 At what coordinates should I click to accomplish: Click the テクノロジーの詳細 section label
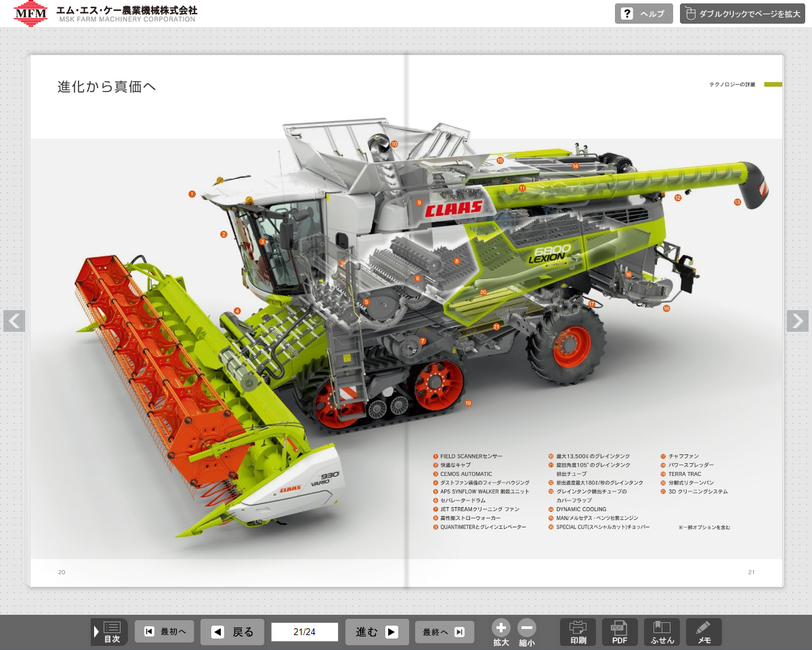(x=732, y=85)
